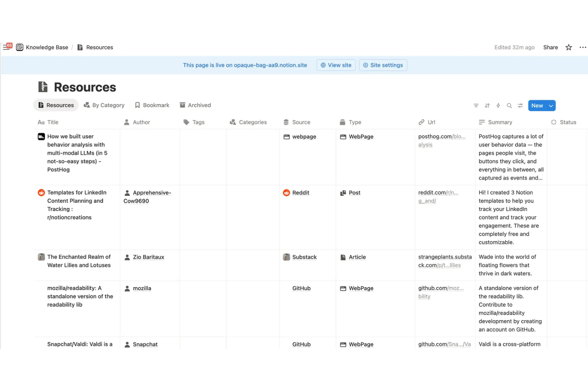Open the strangeplants.substack.com URL link
The image size is (588, 392).
tap(445, 261)
